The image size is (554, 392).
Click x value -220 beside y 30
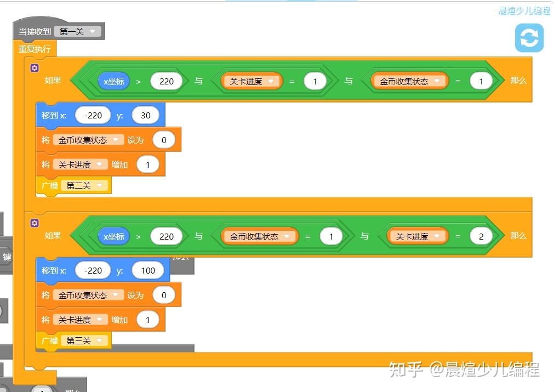coord(93,115)
